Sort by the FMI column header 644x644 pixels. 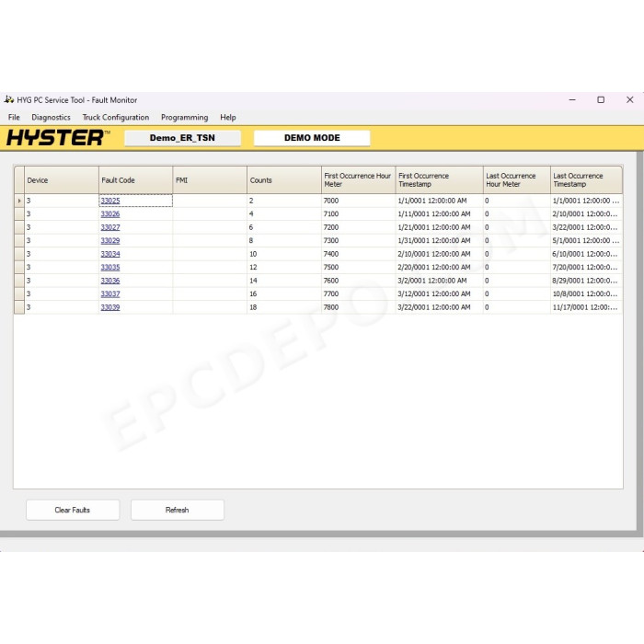210,180
